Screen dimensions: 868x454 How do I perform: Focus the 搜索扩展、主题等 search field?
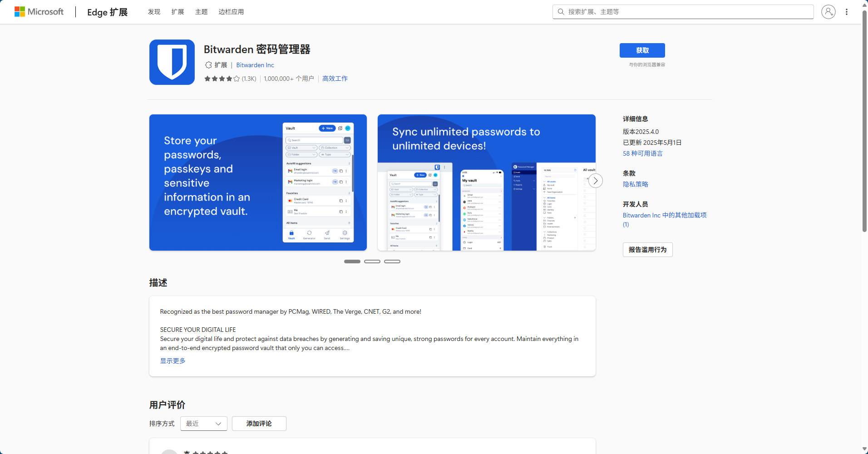[683, 12]
